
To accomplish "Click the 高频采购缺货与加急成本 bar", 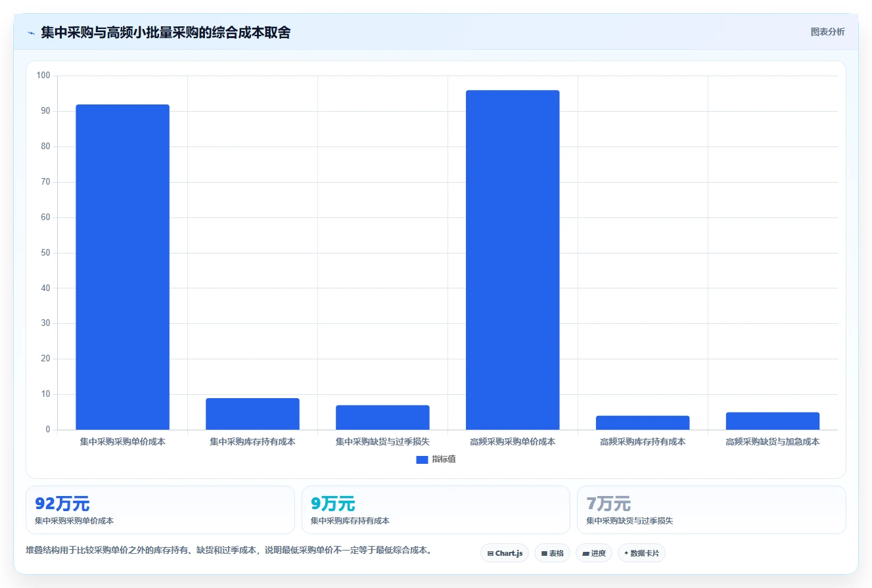I will tap(773, 421).
